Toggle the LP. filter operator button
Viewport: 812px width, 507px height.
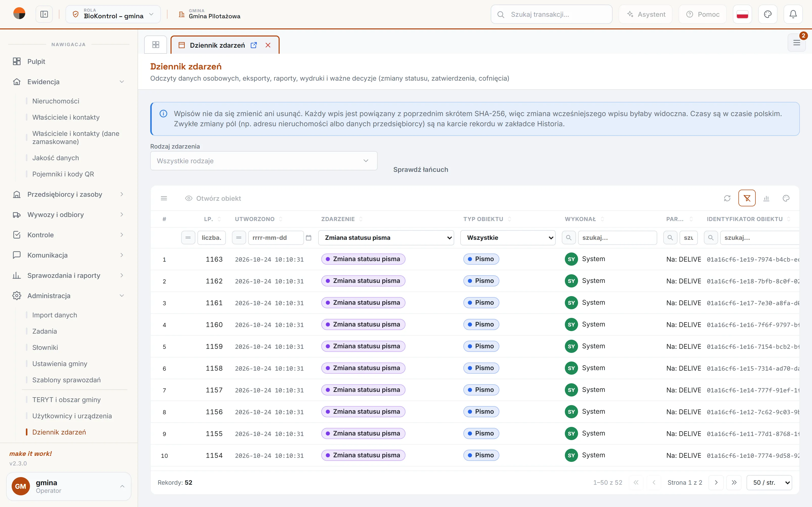point(188,238)
